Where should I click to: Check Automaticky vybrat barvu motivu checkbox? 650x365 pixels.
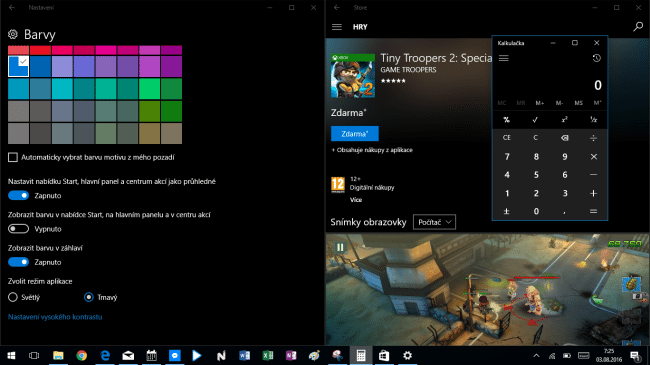tap(13, 157)
